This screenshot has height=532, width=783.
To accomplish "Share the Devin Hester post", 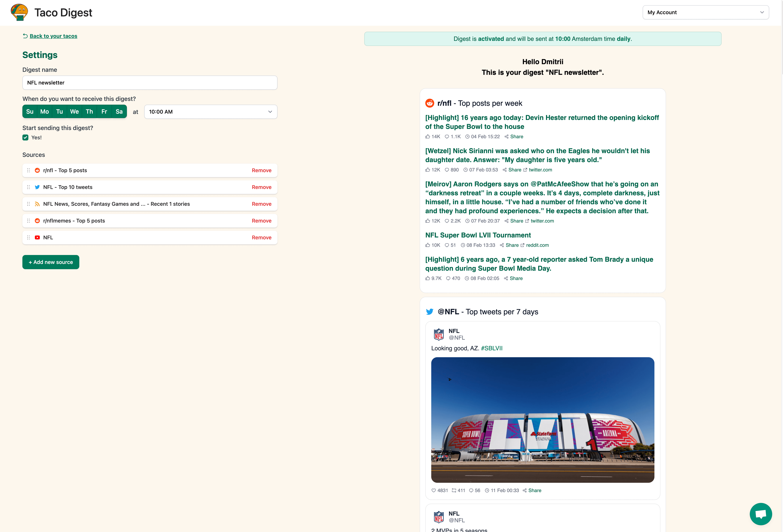I will point(517,136).
